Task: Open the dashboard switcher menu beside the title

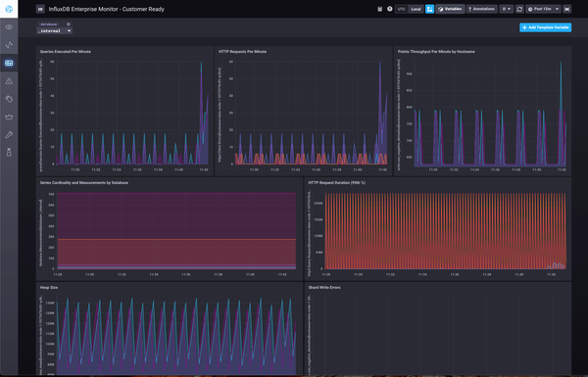Action: [40, 9]
